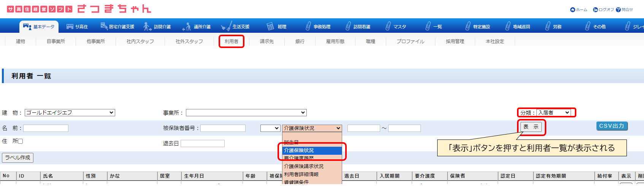Click the ラベル作成 button
This screenshot has height=186, width=644.
[18, 158]
